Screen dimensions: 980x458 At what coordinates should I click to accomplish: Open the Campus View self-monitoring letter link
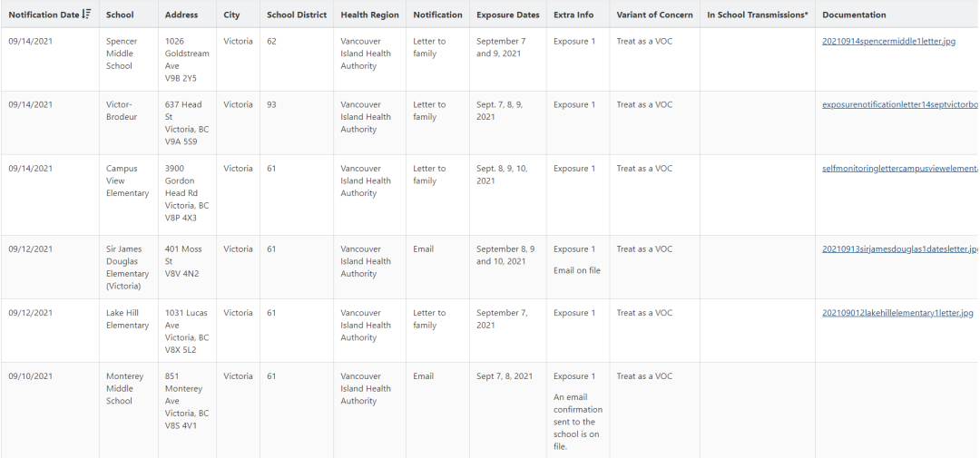coord(900,168)
